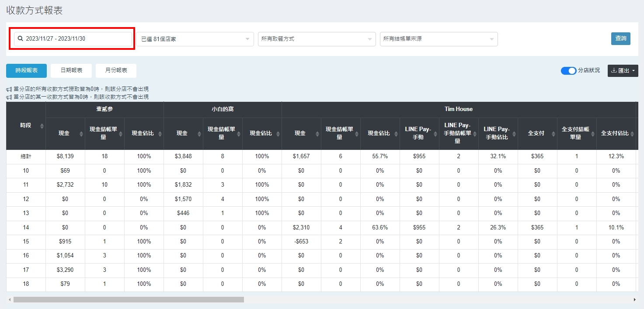The width and height of the screenshot is (644, 309).
Task: Click left arrow of horizontal scrollbar
Action: click(x=9, y=300)
